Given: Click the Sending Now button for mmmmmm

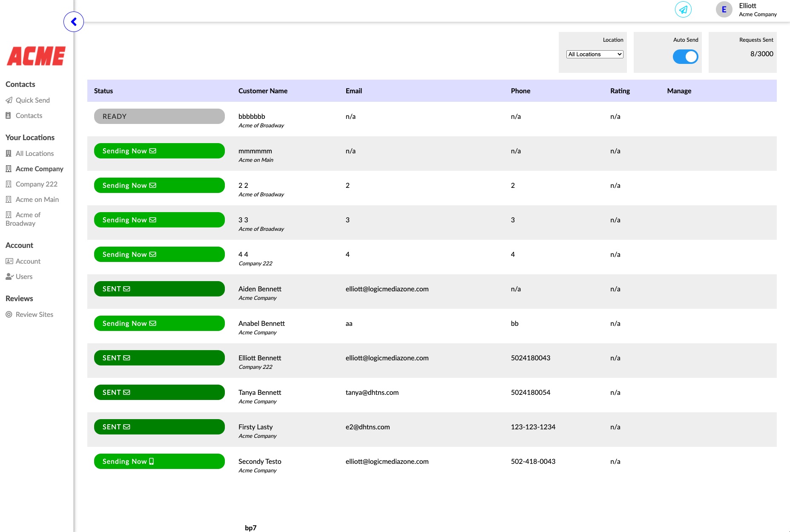Looking at the screenshot, I should tap(159, 151).
